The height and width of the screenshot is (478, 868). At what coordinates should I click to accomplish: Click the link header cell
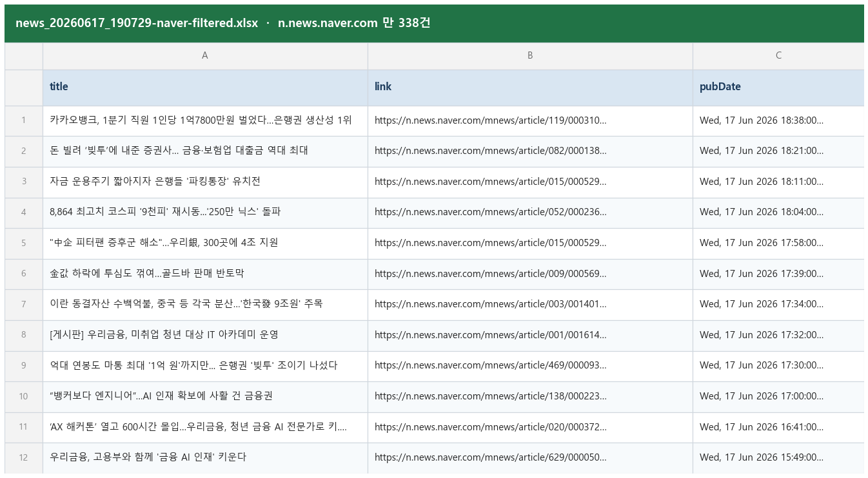(x=530, y=88)
